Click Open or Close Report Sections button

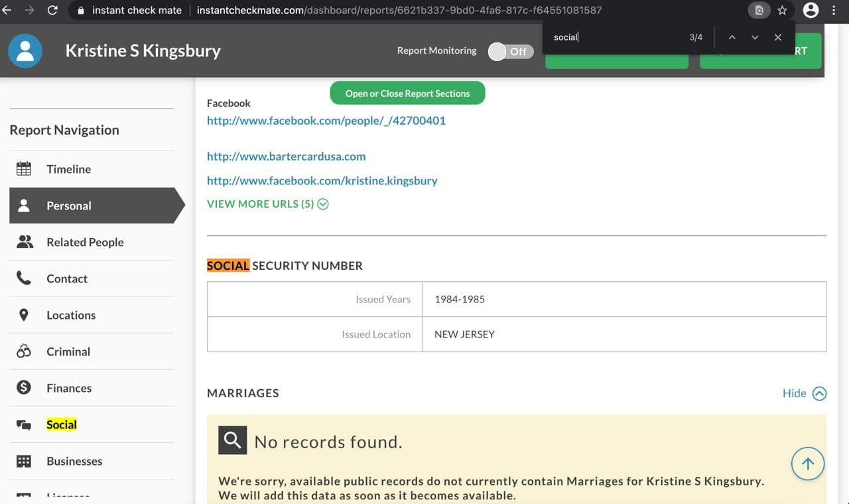tap(407, 93)
